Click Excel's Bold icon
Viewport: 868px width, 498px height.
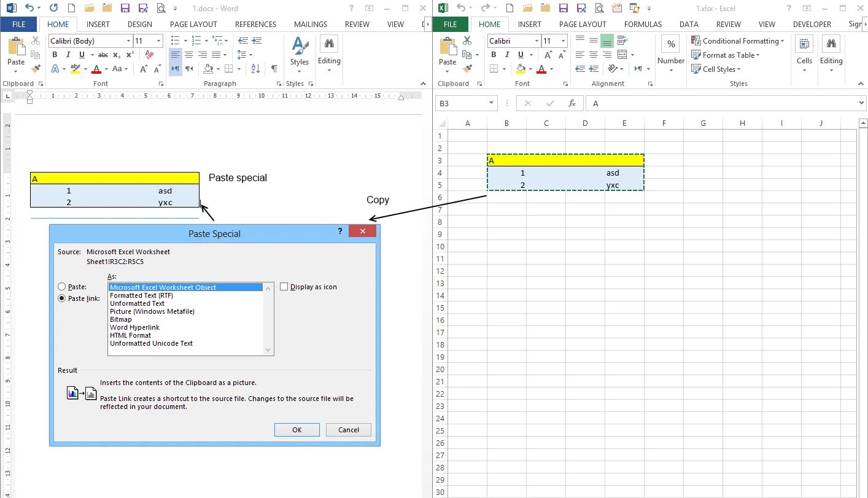tap(493, 55)
